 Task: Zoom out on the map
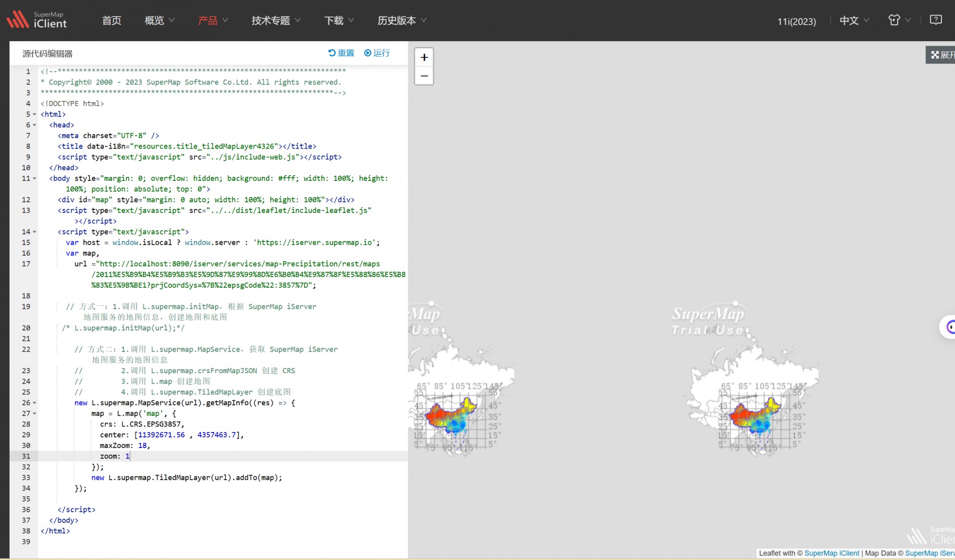pos(424,76)
